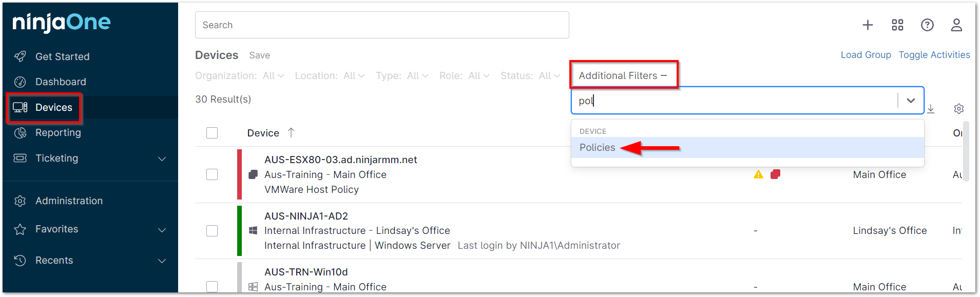Viewport: 980px width, 297px height.
Task: Check the AUS-ESX80-03 row checkbox
Action: click(x=212, y=174)
